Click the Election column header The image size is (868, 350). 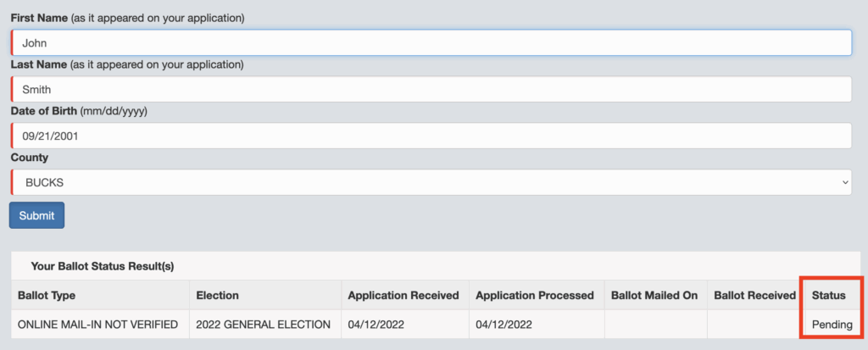click(217, 295)
